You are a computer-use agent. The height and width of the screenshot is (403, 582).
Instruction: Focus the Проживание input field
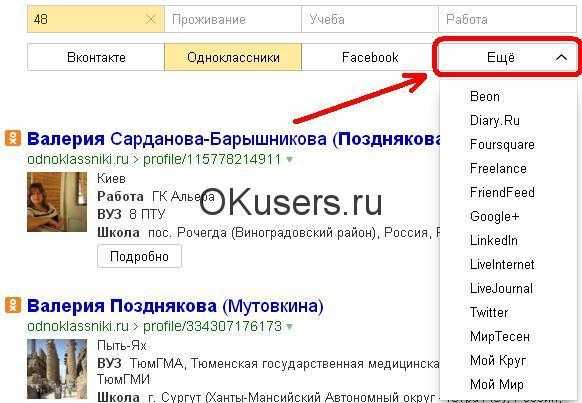[233, 19]
